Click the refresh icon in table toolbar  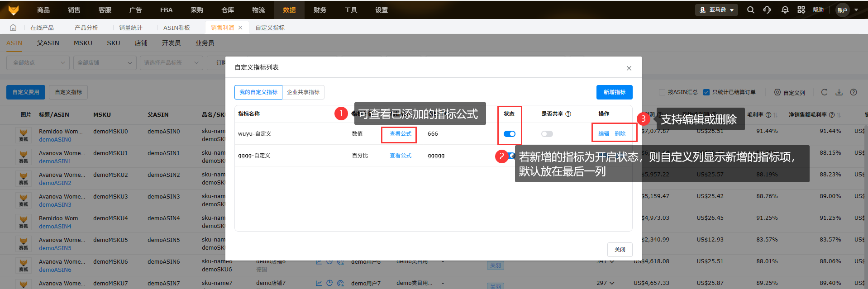(824, 92)
